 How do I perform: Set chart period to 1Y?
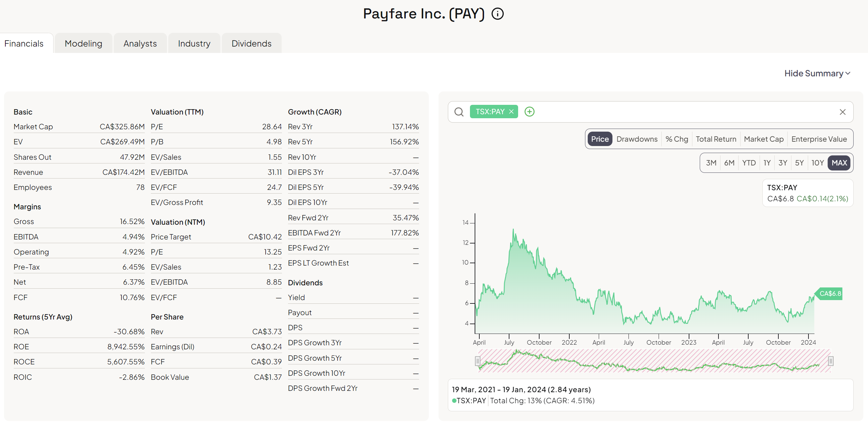click(767, 163)
